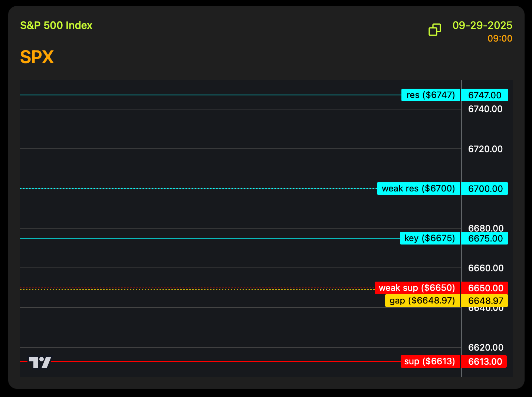
Task: Click the 6747.00 cyan price tag
Action: 485,95
